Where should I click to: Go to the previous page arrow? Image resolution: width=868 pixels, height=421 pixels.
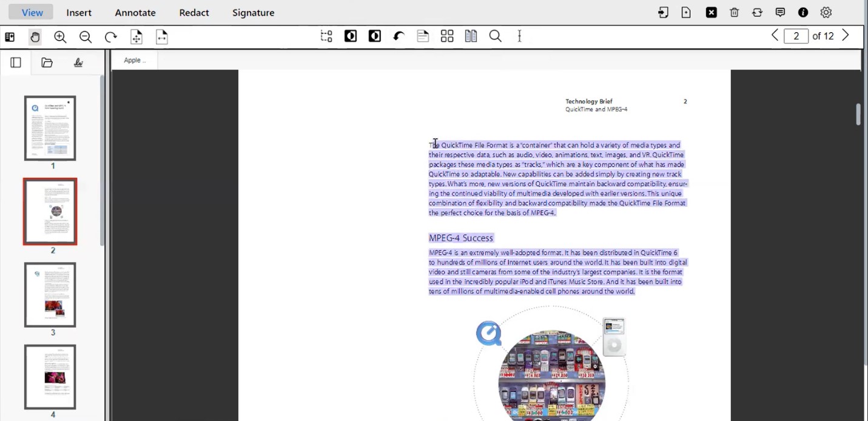(775, 35)
